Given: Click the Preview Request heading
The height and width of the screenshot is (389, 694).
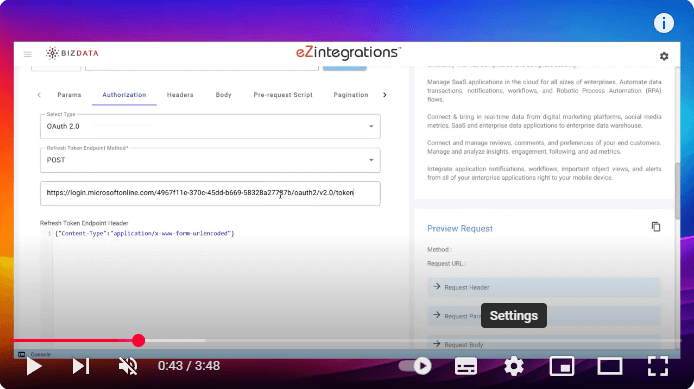Looking at the screenshot, I should click(460, 229).
